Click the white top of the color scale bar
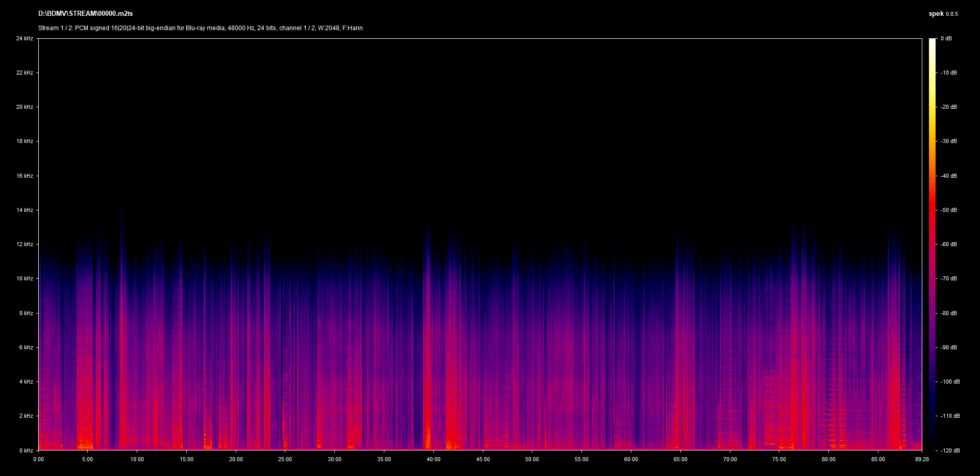 point(932,42)
